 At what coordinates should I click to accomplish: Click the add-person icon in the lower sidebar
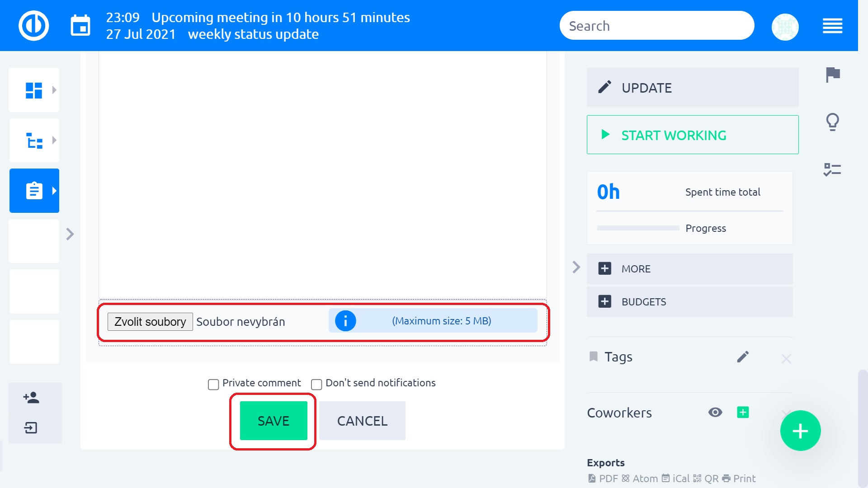[31, 398]
